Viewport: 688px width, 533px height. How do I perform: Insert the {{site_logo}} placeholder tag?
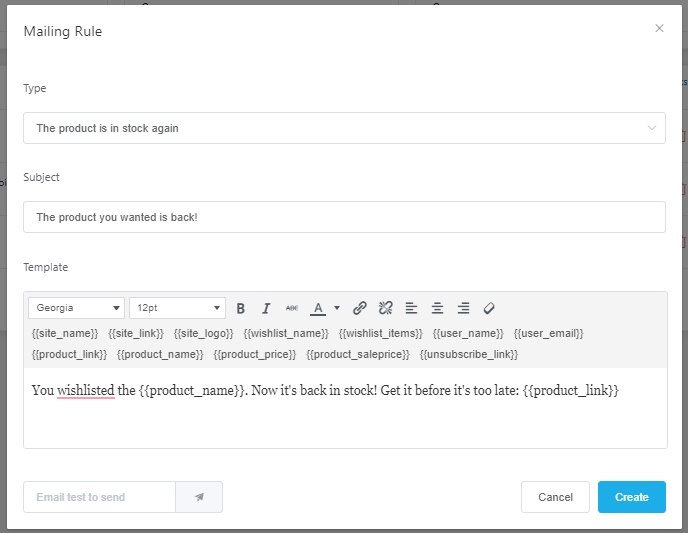tap(203, 333)
